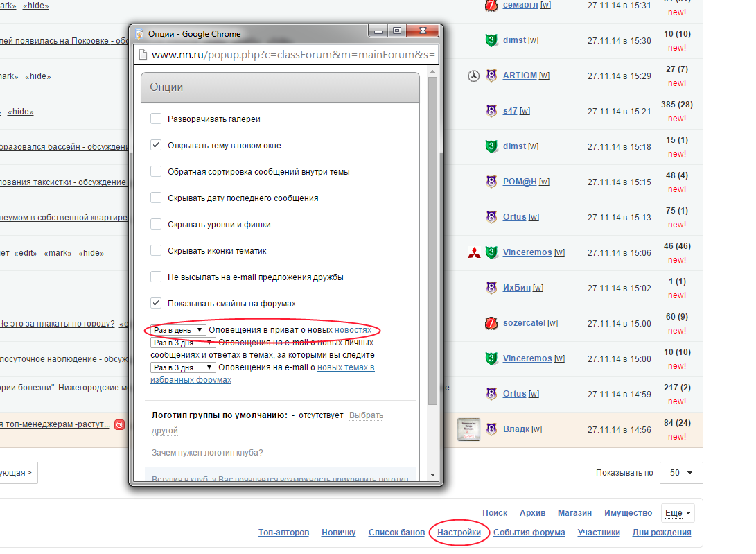Enable the Разворачивать галереи checkbox
Viewport: 756px width, 554px height.
(x=156, y=119)
